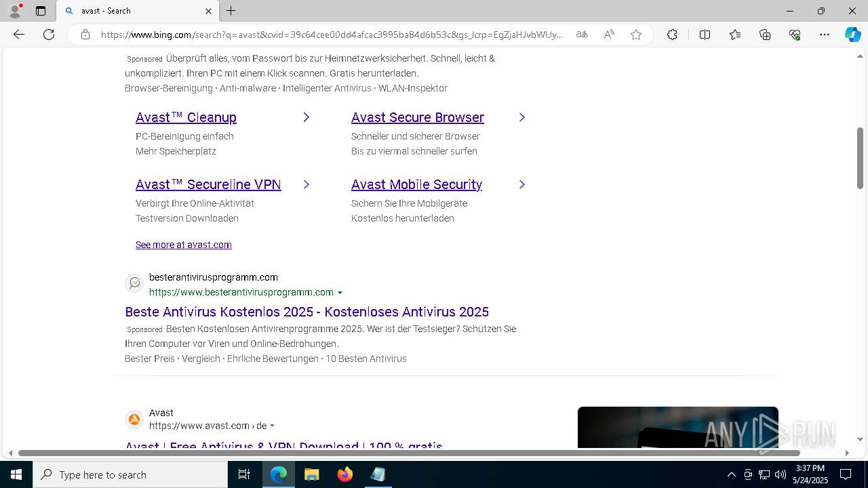Click chevron next to Avast Secureline VPN
Viewport: 868px width, 488px height.
click(306, 184)
